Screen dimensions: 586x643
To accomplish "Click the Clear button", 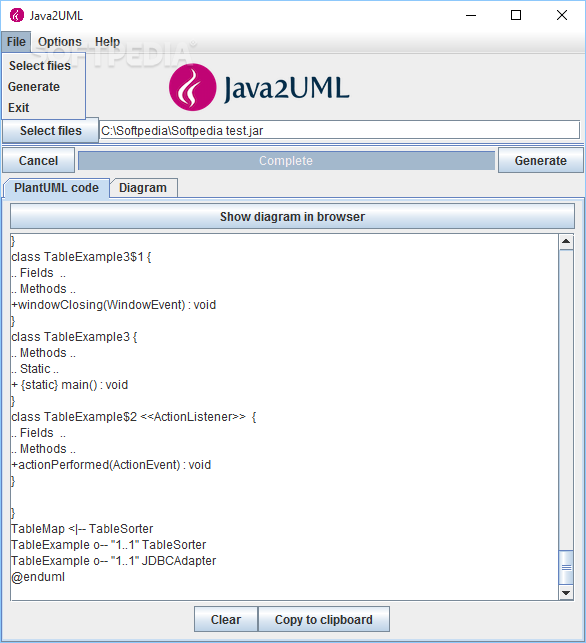I will pos(226,620).
